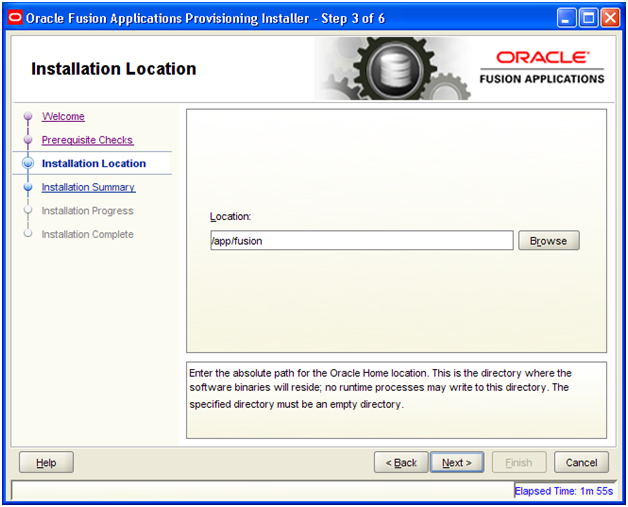The height and width of the screenshot is (507, 628).
Task: Click the Installation Location step bullet icon
Action: [28, 163]
